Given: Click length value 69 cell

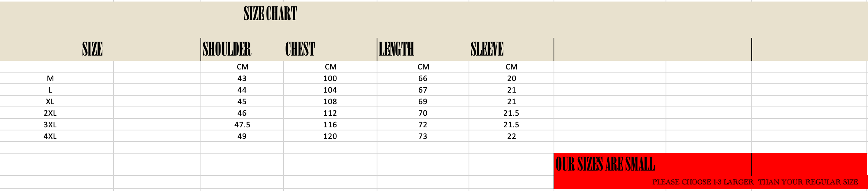Looking at the screenshot, I should coord(423,101).
